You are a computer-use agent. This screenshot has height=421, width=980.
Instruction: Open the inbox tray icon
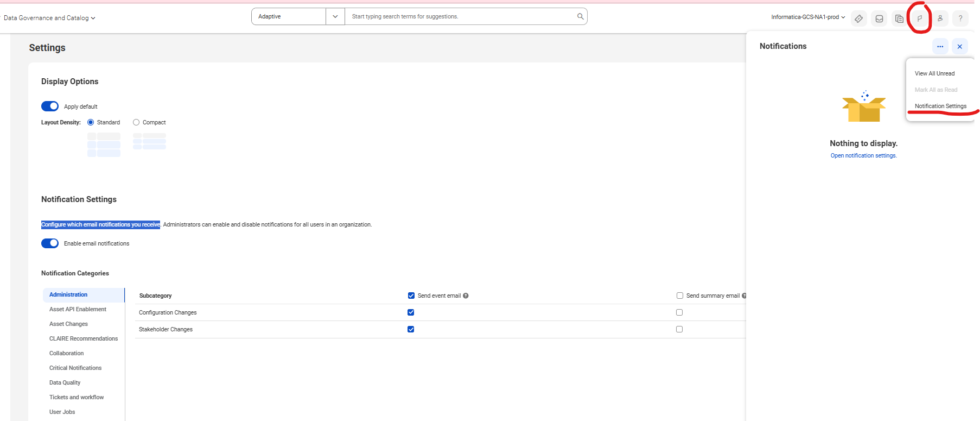pyautogui.click(x=879, y=18)
